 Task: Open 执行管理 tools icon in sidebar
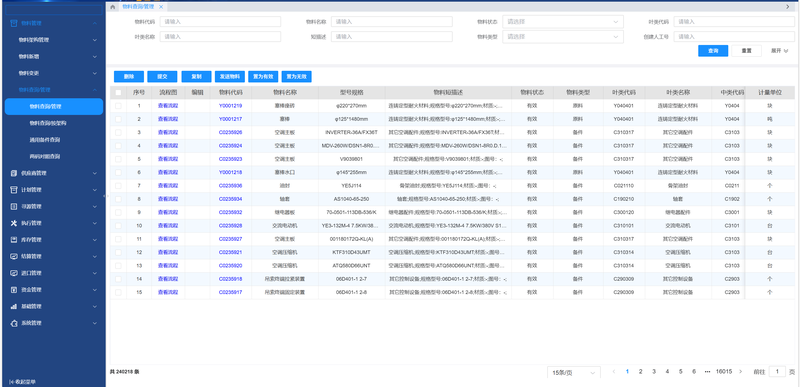(14, 223)
